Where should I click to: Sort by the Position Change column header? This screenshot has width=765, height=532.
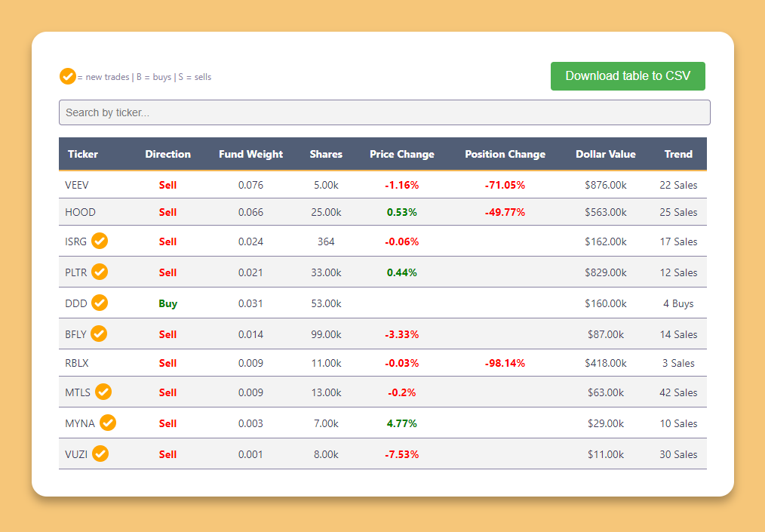click(505, 154)
